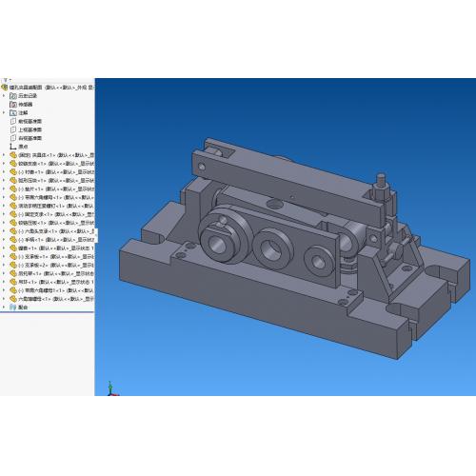Open the dropdown arrow beside the filter icon

pos(10,80)
